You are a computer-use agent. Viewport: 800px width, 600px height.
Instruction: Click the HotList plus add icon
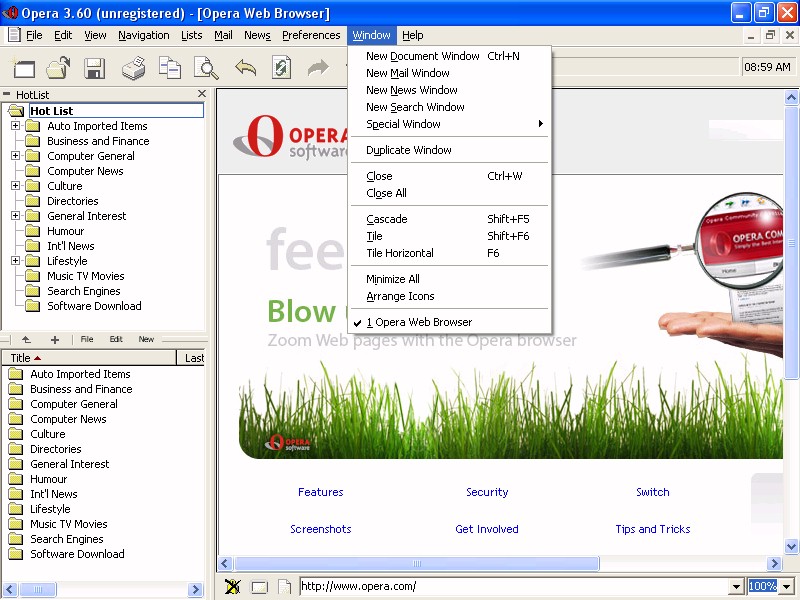[55, 340]
